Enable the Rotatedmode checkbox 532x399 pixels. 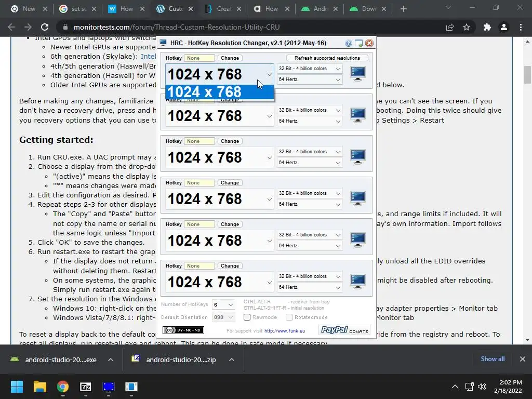(x=289, y=317)
